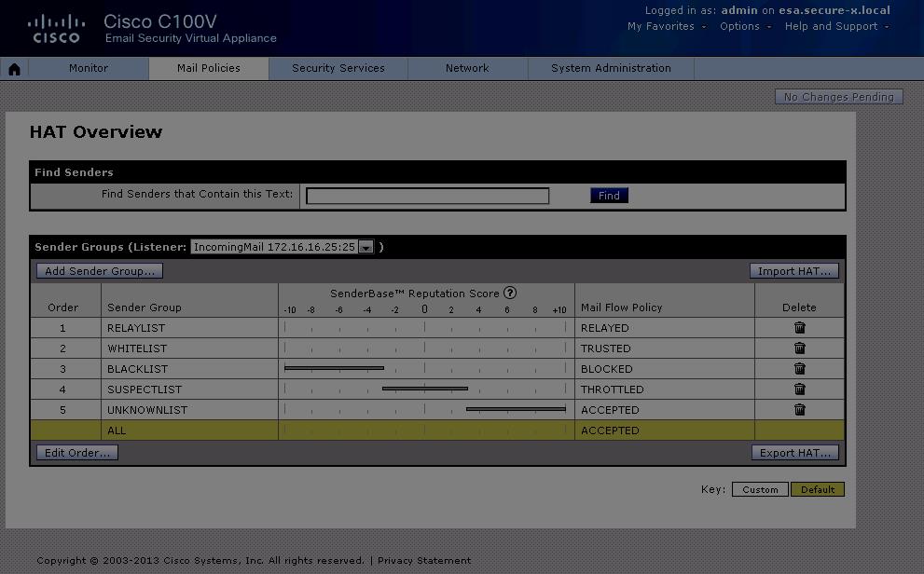The image size is (924, 574).
Task: Click the 'HAT Overview' page heading
Action: point(96,132)
